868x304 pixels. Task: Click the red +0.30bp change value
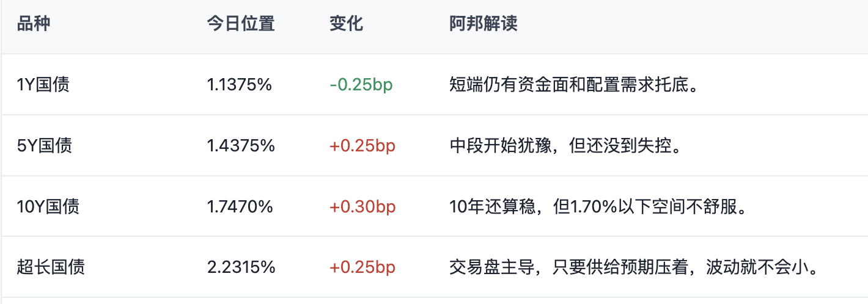pyautogui.click(x=362, y=206)
